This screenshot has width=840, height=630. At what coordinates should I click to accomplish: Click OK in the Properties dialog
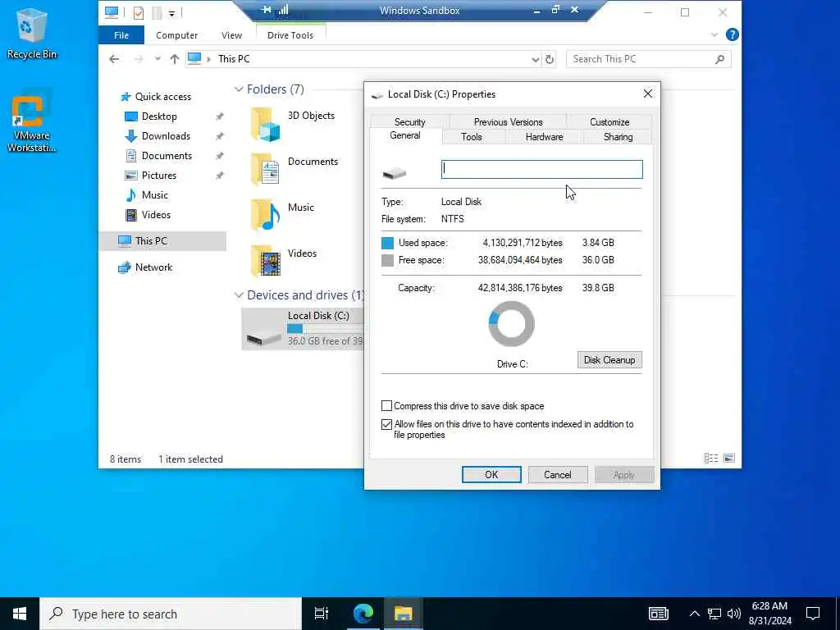tap(491, 475)
